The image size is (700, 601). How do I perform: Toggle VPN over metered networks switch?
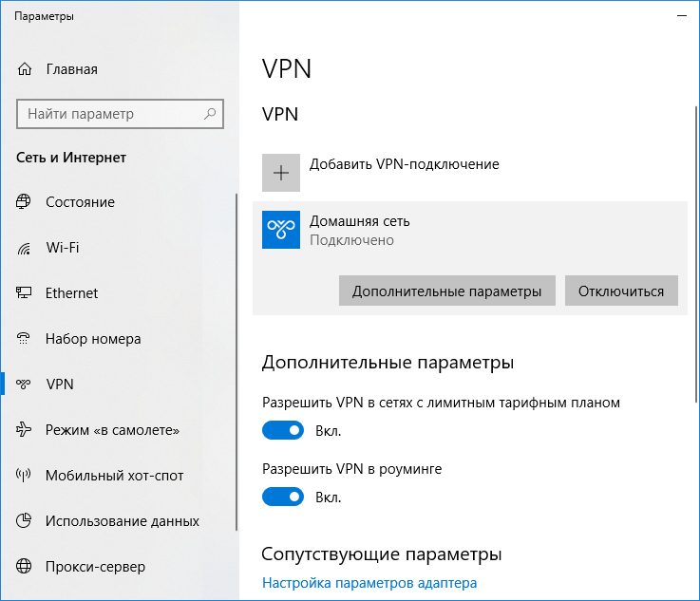[x=283, y=430]
